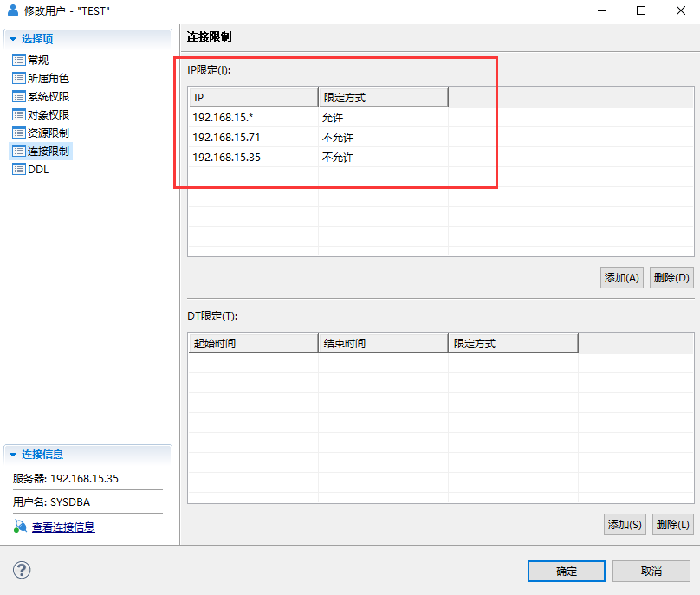Select 192.168.15.35 in IP table

point(253,157)
